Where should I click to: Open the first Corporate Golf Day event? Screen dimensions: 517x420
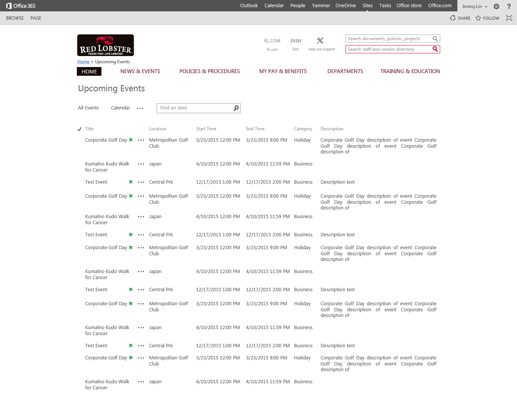pyautogui.click(x=106, y=140)
